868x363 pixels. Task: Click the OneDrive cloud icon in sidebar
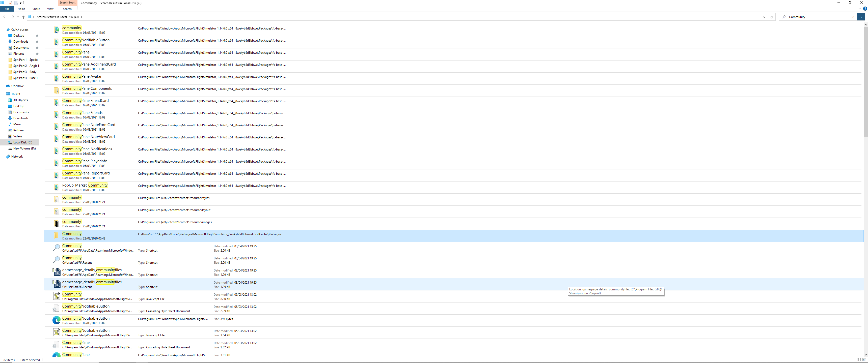[x=8, y=86]
